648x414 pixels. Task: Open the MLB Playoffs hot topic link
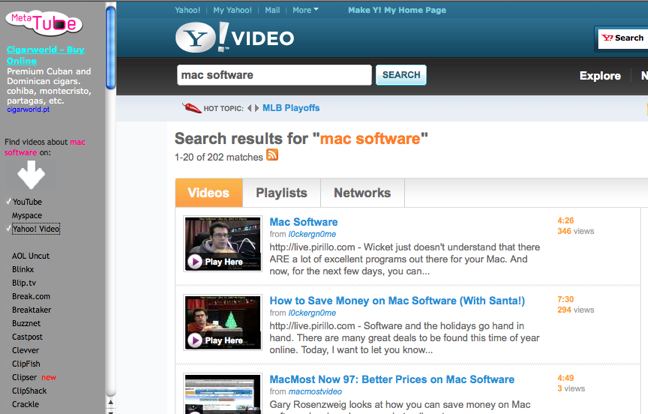click(x=291, y=108)
